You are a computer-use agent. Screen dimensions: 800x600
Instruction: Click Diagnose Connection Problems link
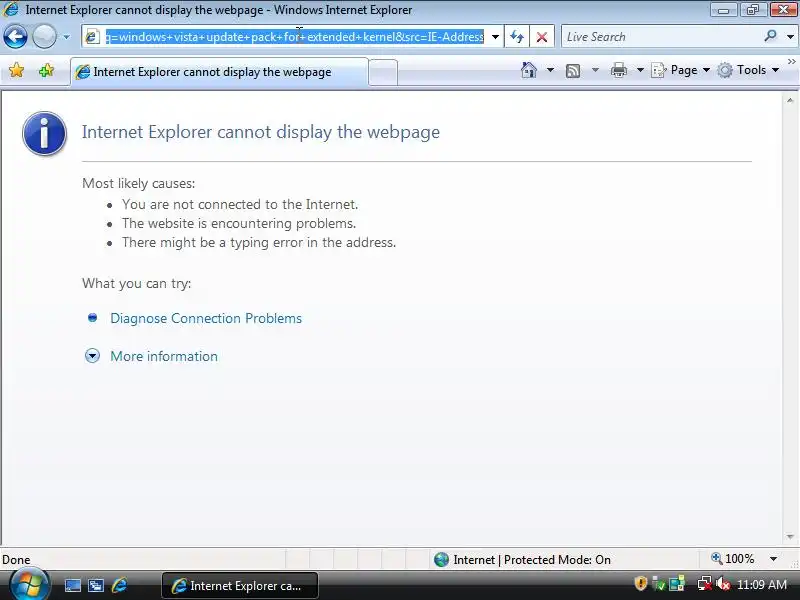[x=206, y=318]
